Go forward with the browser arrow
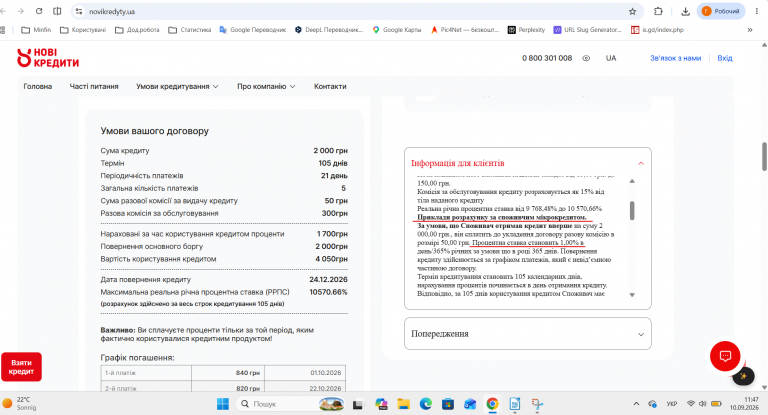 (x=21, y=11)
